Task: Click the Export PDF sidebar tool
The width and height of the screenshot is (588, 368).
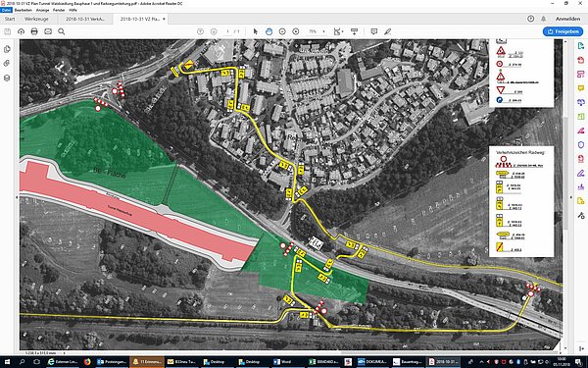Action: coord(581,46)
